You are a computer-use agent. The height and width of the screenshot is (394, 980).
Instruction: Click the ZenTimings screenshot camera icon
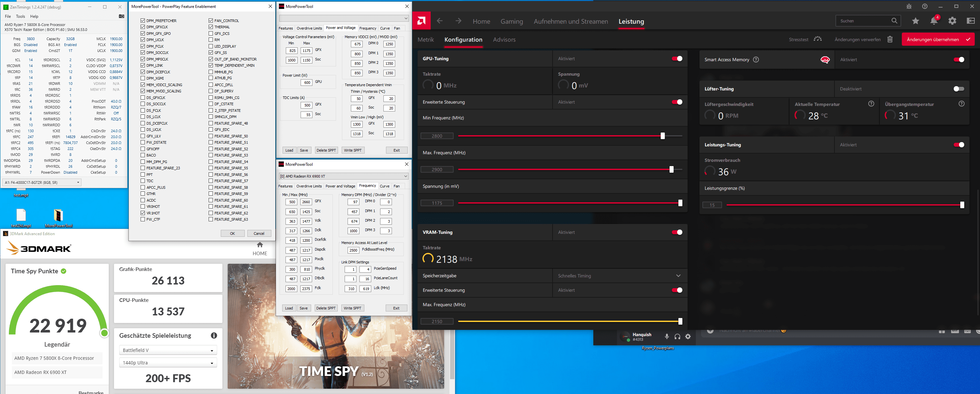[x=121, y=16]
